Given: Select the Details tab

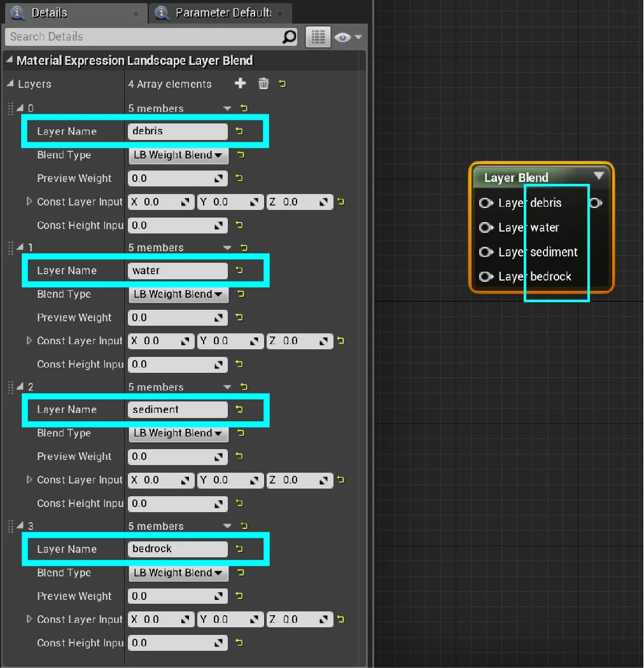Looking at the screenshot, I should coord(51,13).
